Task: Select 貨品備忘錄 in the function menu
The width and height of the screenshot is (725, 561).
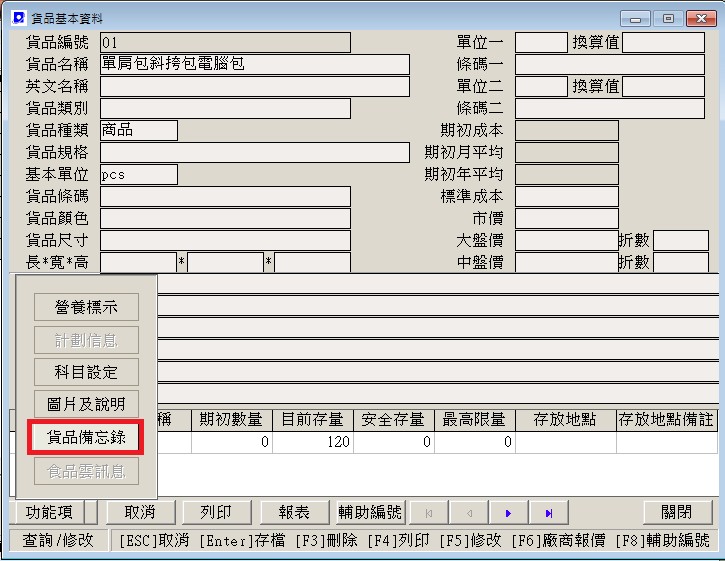Action: (x=86, y=437)
